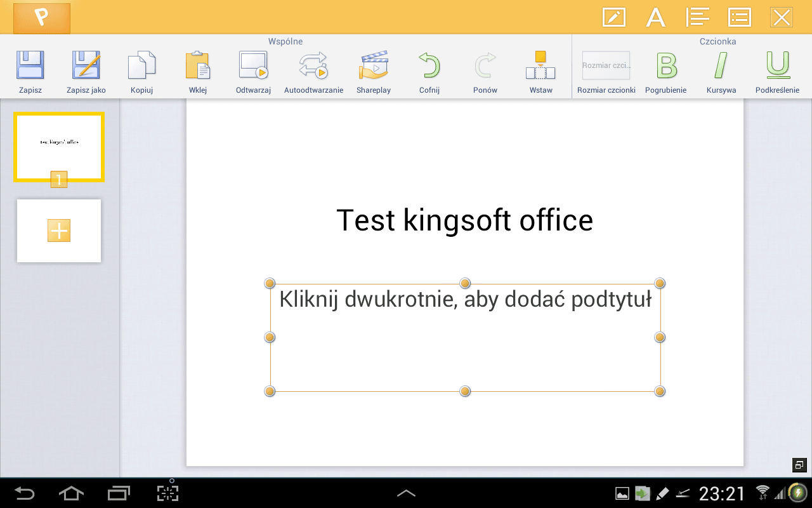Open Zapisz jako save-as option

tap(86, 65)
